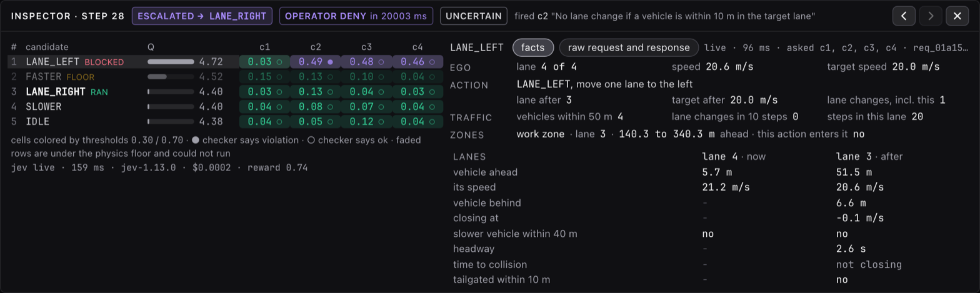Select the IDLE candidate row
This screenshot has width=980, height=293.
[226, 122]
